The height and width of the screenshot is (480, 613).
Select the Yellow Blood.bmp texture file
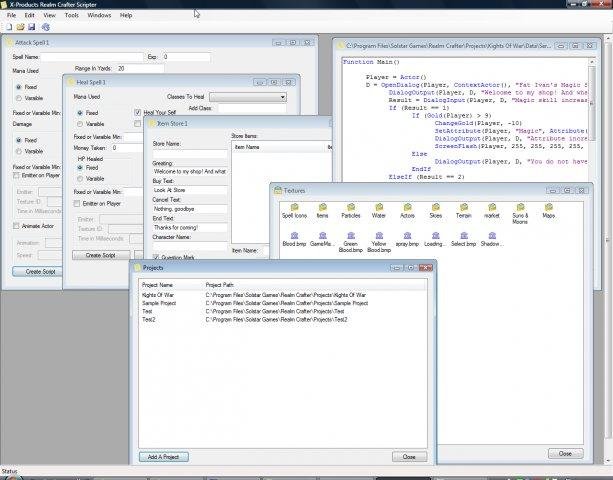pos(379,242)
